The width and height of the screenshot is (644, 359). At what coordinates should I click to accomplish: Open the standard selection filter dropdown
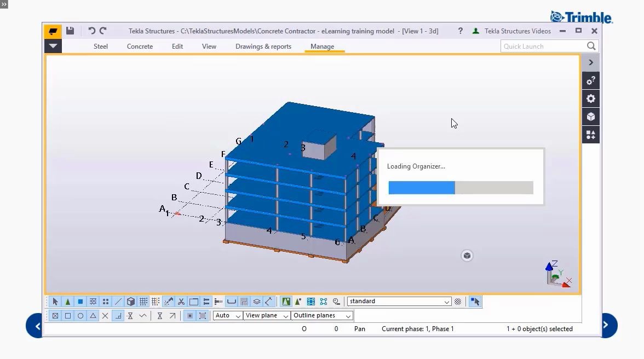point(399,302)
